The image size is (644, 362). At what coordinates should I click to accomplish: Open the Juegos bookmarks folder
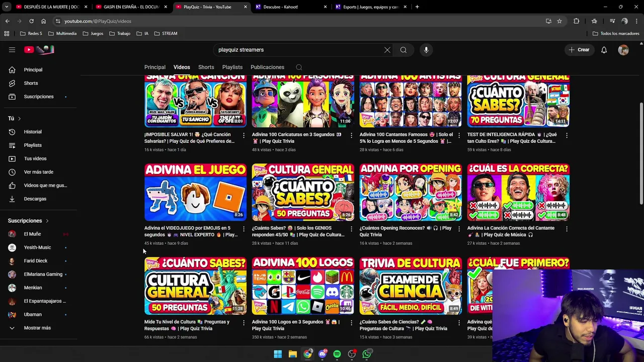click(93, 34)
